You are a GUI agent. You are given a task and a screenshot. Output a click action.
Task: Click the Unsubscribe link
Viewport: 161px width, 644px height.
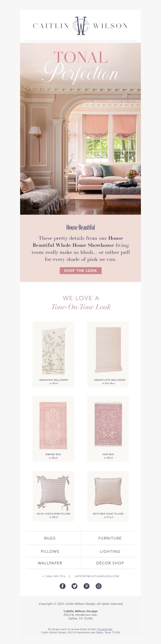tap(105, 629)
